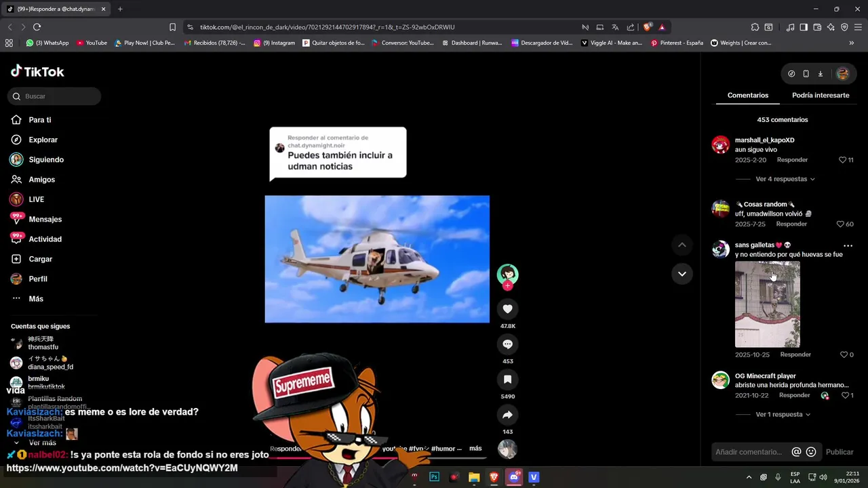This screenshot has width=868, height=488.
Task: Open the emoji picker in comment box
Action: click(810, 452)
